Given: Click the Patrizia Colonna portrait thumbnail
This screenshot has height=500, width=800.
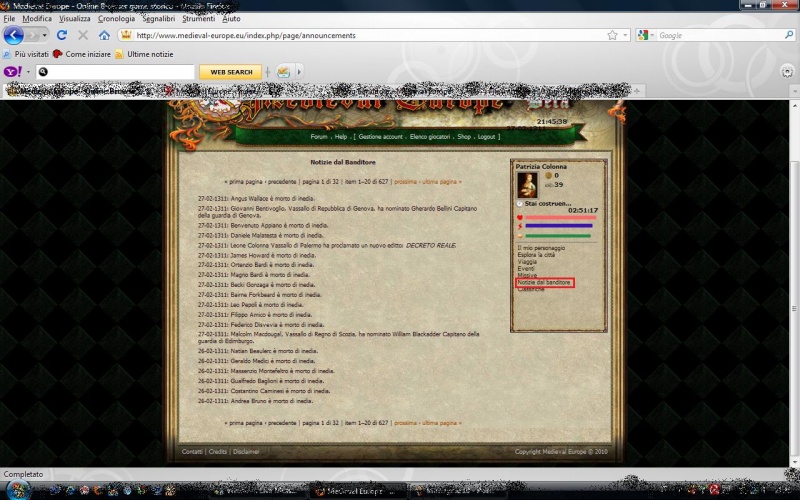Looking at the screenshot, I should (528, 184).
